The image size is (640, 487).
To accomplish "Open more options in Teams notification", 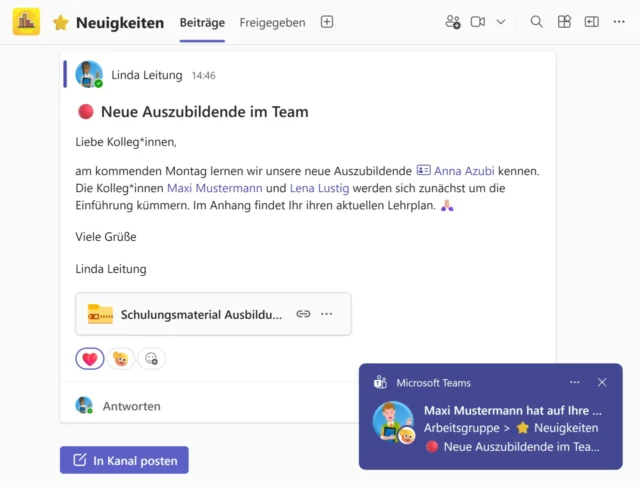I will 574,382.
